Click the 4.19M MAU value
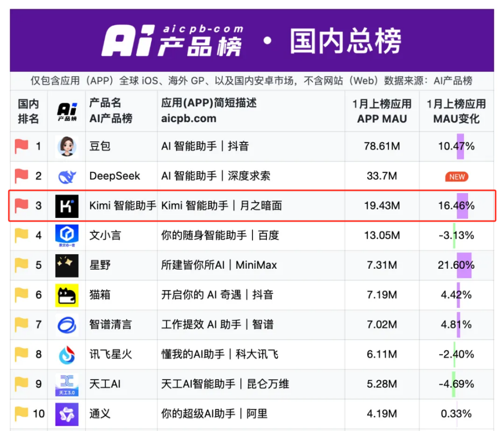Viewport: 504px width, 431px height. coord(382,414)
